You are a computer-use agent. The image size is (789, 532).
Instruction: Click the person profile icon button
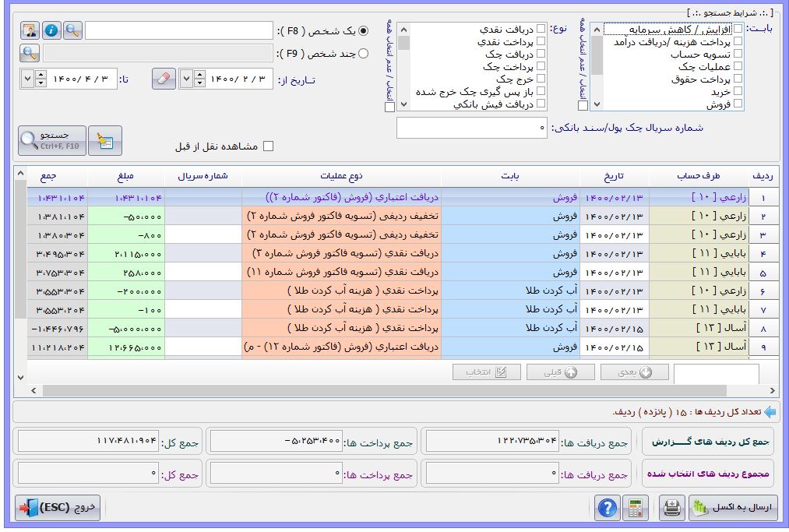coord(30,31)
